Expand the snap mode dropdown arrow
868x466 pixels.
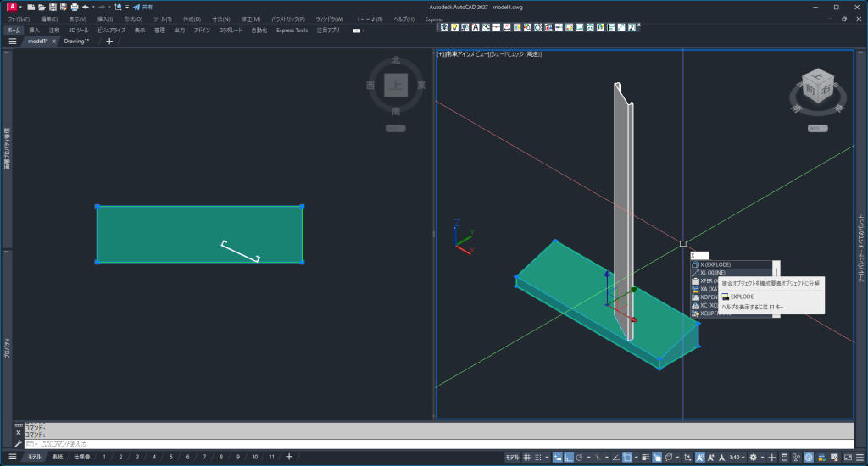click(548, 458)
